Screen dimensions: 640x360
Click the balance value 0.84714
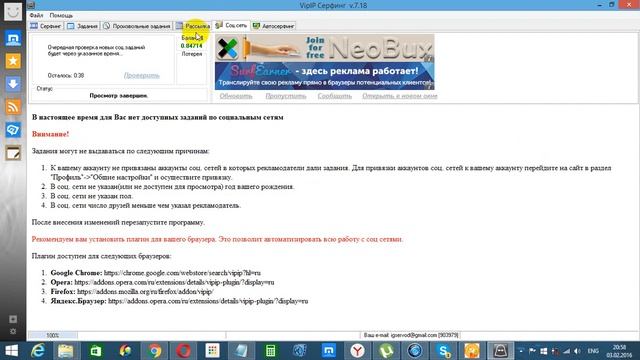coord(191,46)
